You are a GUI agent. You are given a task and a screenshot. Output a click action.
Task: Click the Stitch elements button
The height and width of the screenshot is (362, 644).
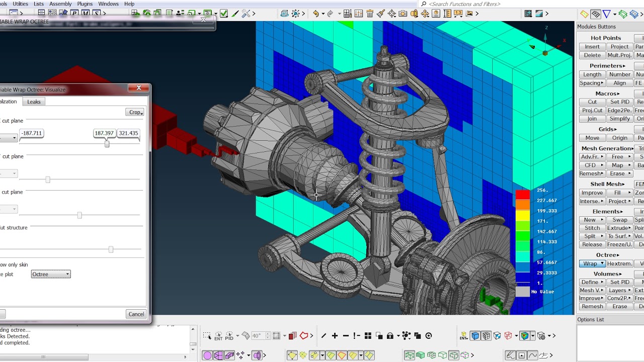[x=592, y=228]
